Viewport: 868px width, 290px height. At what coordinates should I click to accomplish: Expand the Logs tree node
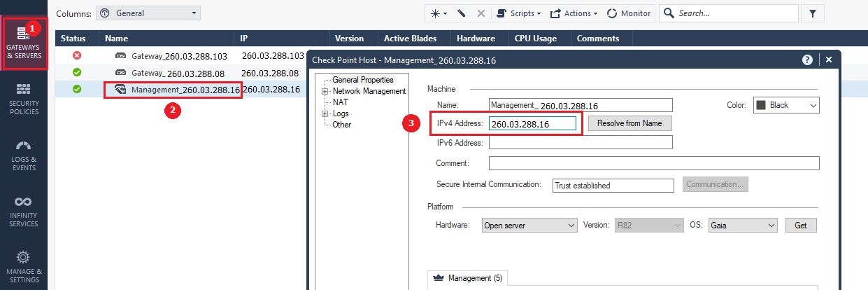(325, 113)
